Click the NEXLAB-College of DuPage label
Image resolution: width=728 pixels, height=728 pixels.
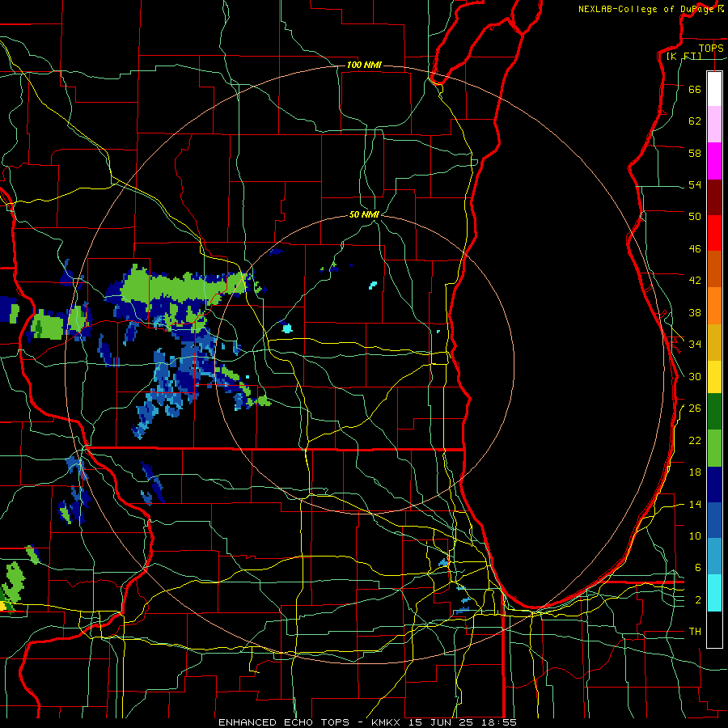[x=647, y=9]
